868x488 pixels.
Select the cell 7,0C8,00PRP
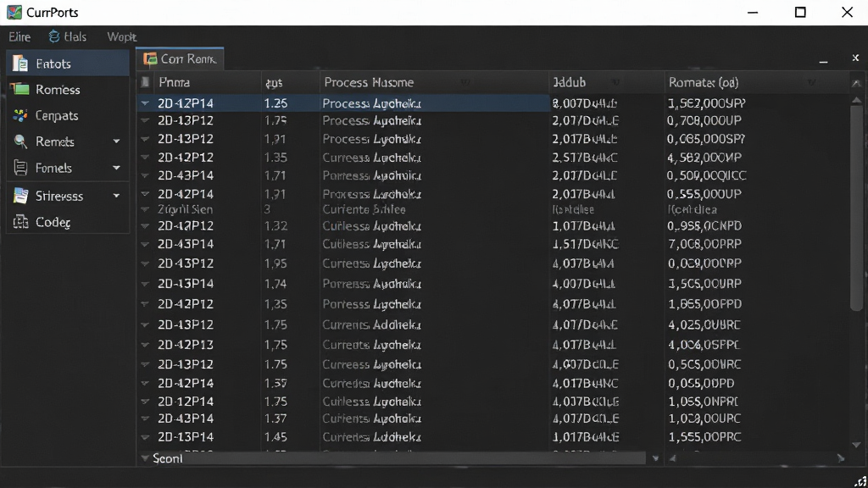pyautogui.click(x=704, y=244)
